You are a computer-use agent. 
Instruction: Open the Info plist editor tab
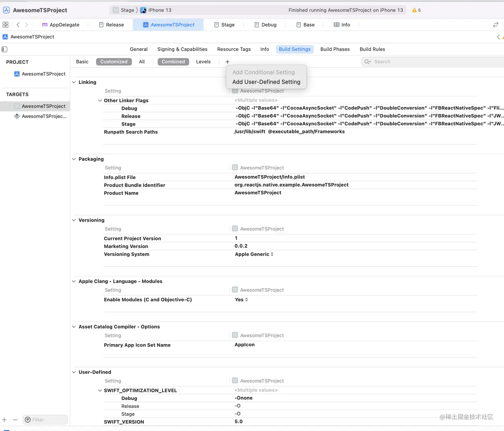pos(342,25)
